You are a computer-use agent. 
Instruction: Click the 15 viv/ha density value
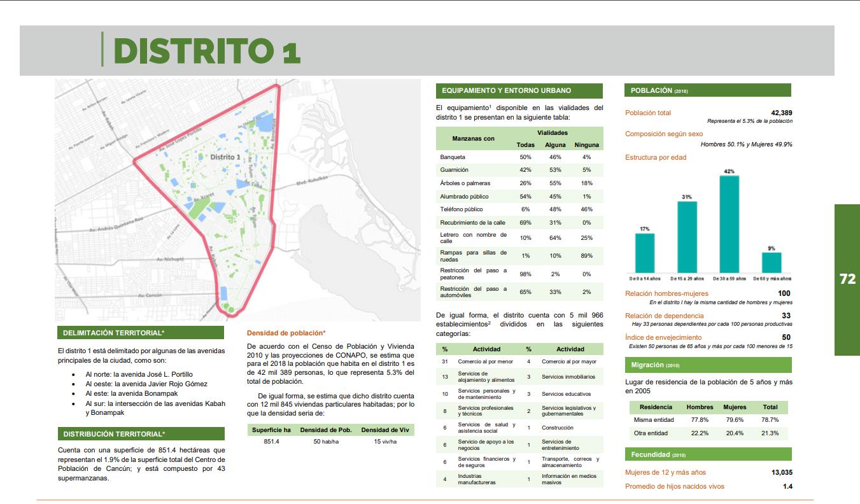click(x=385, y=442)
